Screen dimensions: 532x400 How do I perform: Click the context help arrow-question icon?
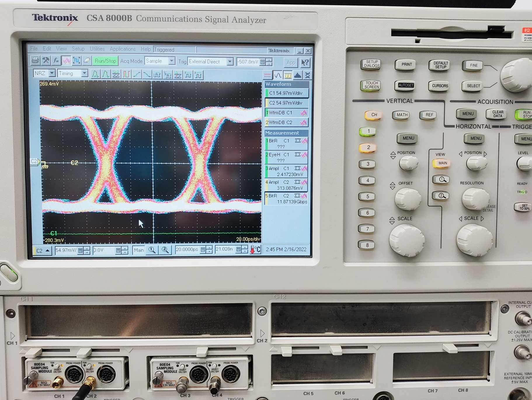click(x=305, y=62)
